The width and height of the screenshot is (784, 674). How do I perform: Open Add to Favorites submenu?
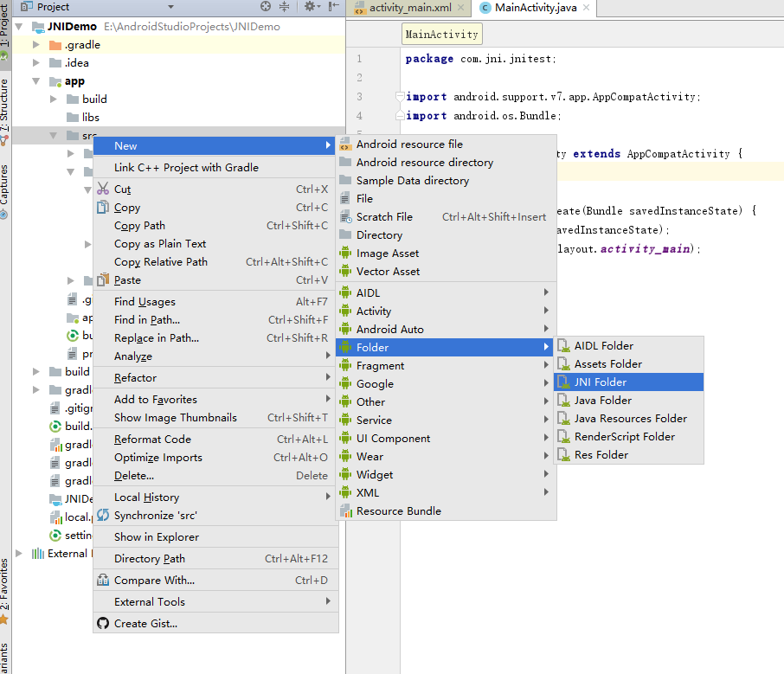(x=214, y=400)
